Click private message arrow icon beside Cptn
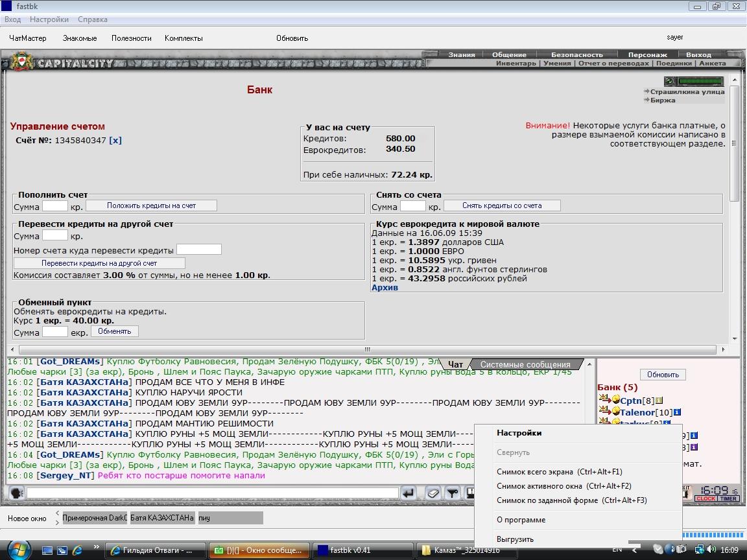Viewport: 747px width, 560px height. pyautogui.click(x=604, y=399)
